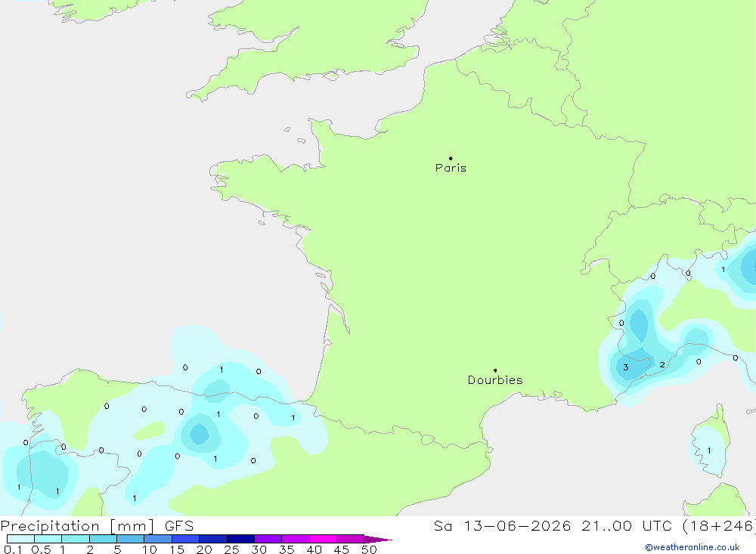756x554 pixels.
Task: Pick the 15–20 mm legend color swatch
Action: [186, 539]
